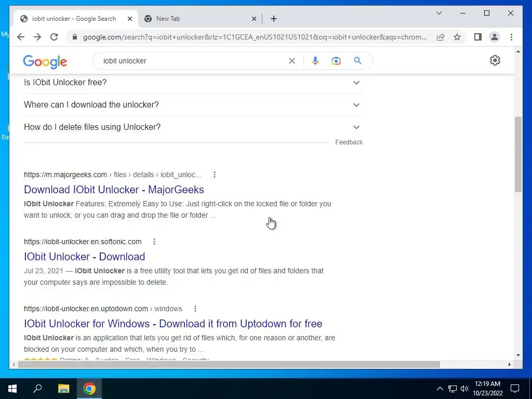
Task: Open 'IObit Unlocker - Download' Softonic link
Action: tap(85, 257)
